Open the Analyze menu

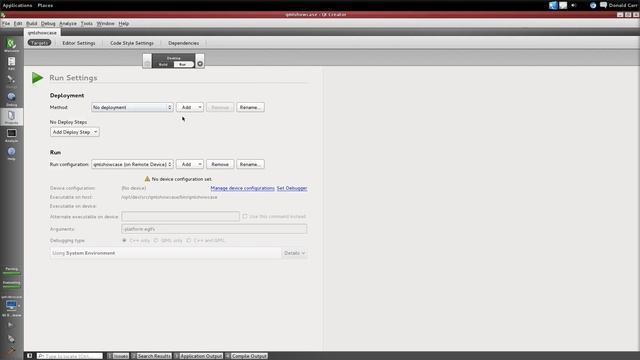point(68,23)
